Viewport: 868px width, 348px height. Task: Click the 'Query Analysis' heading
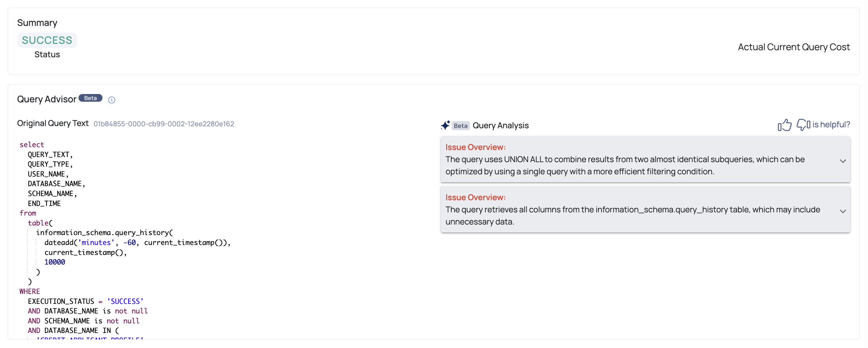pos(500,125)
